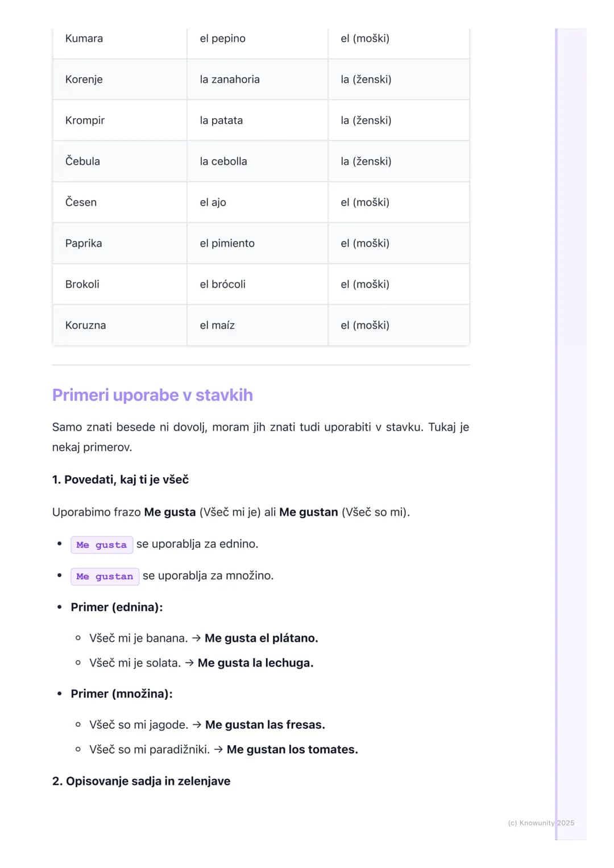Click the purple vertical sidebar strip
Viewport: 614px width, 868px height.
coord(557,434)
